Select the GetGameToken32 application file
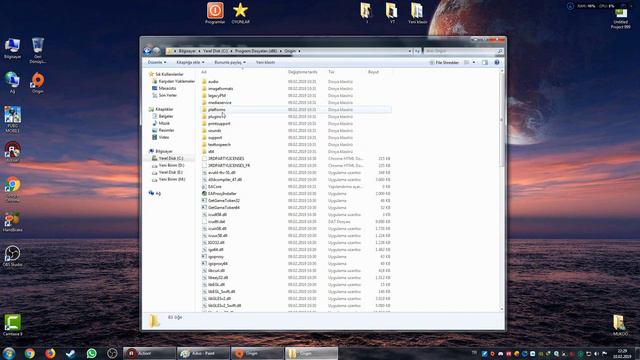This screenshot has width=640, height=360. (x=224, y=200)
